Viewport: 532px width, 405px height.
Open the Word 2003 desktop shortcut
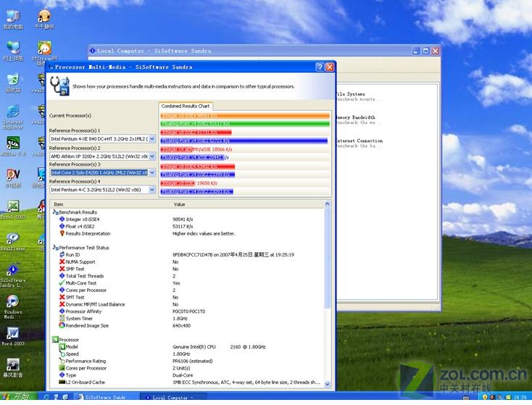click(x=13, y=336)
